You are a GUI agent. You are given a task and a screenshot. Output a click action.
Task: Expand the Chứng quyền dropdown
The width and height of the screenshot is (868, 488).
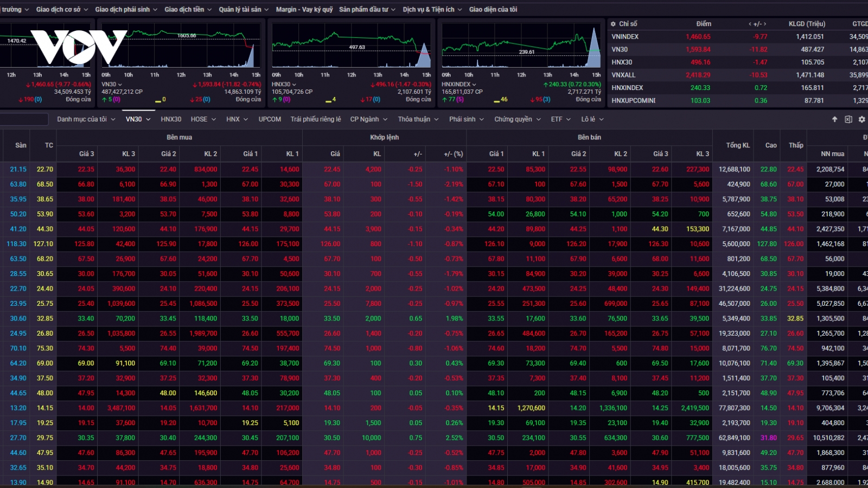(x=518, y=119)
